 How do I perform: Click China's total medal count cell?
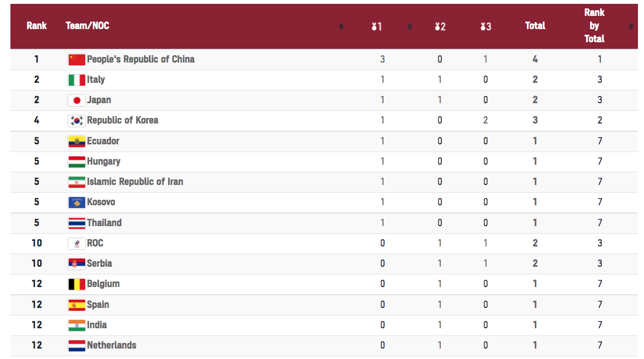coord(535,59)
